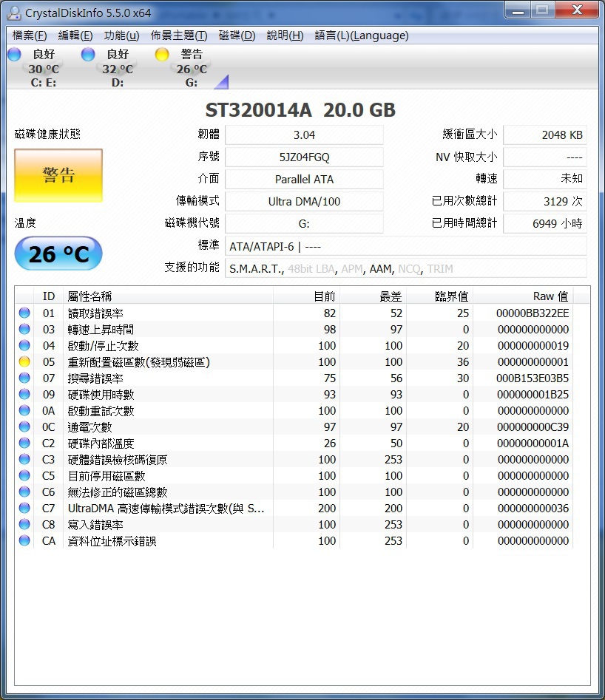This screenshot has width=605, height=700.
Task: Click the CrystalDiskInfo title bar icon
Action: (14, 13)
